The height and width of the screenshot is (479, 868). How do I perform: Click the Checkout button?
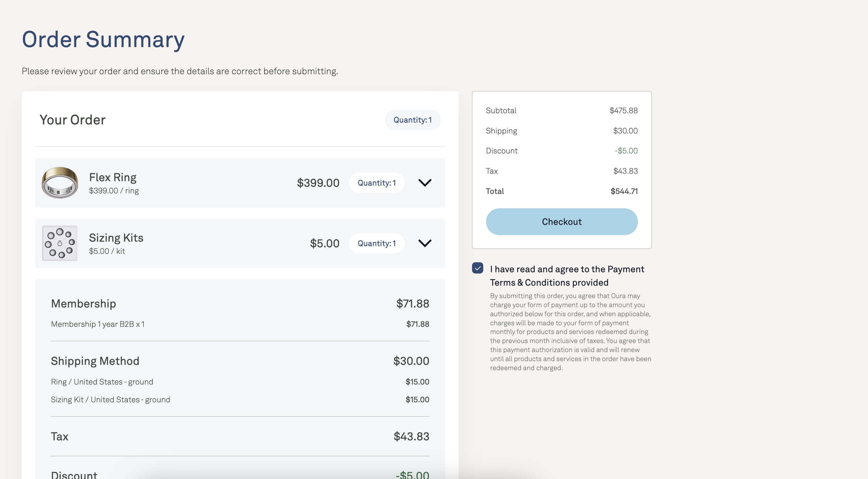pyautogui.click(x=562, y=221)
